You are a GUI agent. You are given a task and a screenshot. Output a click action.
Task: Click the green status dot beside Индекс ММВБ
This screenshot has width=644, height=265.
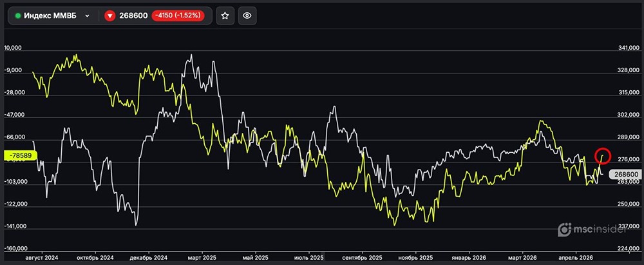18,15
